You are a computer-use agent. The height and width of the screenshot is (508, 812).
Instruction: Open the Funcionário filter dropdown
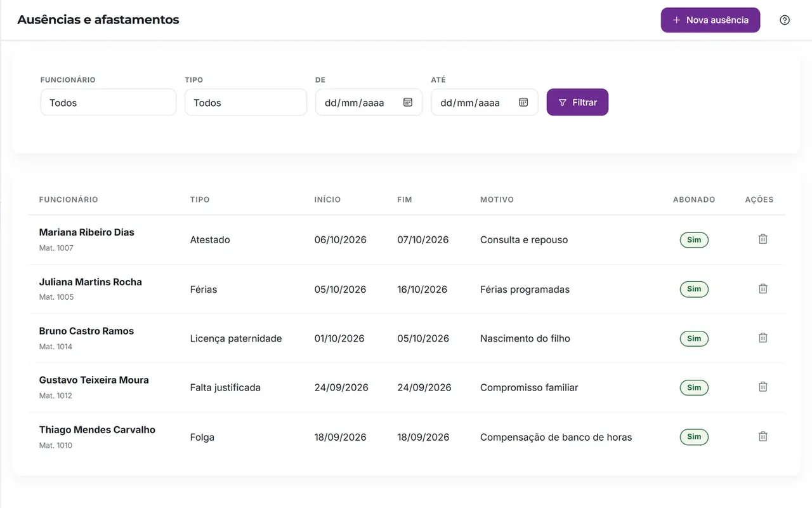[108, 102]
